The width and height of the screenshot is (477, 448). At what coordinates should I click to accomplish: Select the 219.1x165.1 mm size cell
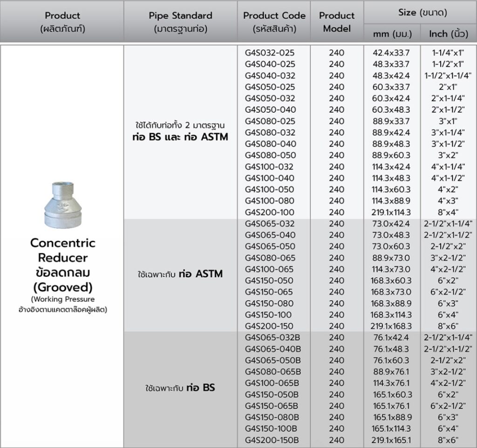(x=391, y=440)
